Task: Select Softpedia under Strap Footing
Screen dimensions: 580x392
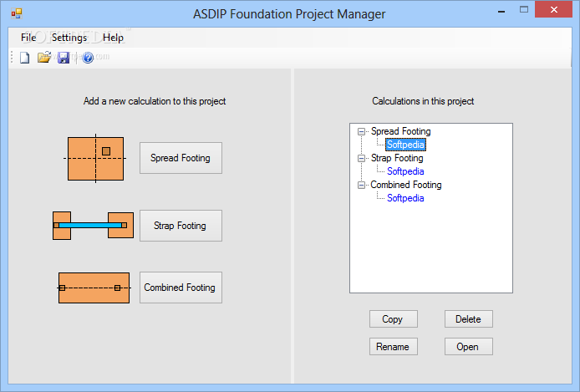Action: pyautogui.click(x=405, y=171)
